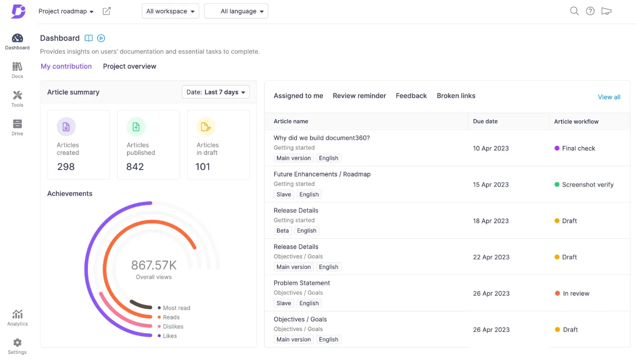Play the Dashboard video tutorial icon
Screen dimensions: 636x364
pos(101,38)
